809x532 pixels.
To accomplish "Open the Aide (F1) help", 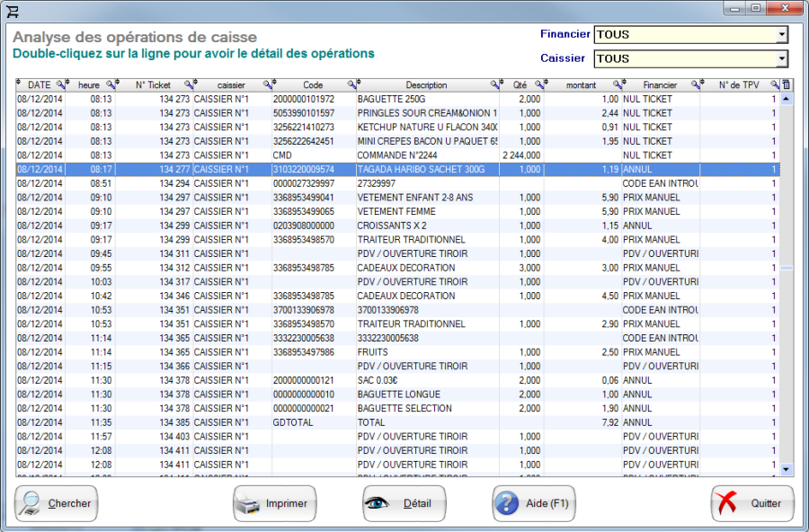I will click(x=533, y=503).
